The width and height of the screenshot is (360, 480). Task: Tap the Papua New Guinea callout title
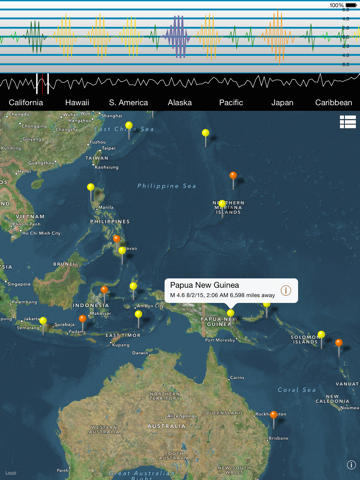click(204, 285)
